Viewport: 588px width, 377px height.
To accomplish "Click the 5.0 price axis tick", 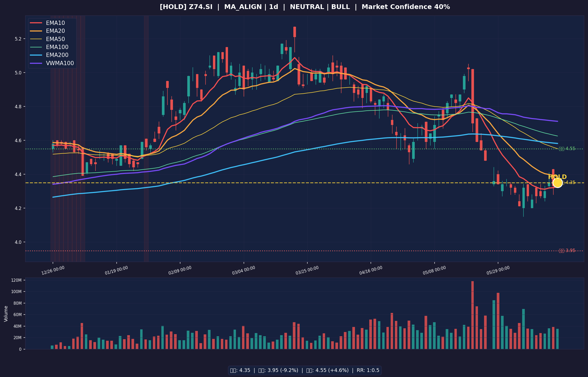I will (18, 73).
